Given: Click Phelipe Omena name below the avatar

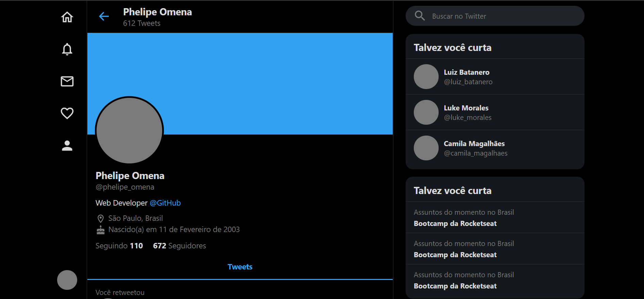Looking at the screenshot, I should coord(130,176).
